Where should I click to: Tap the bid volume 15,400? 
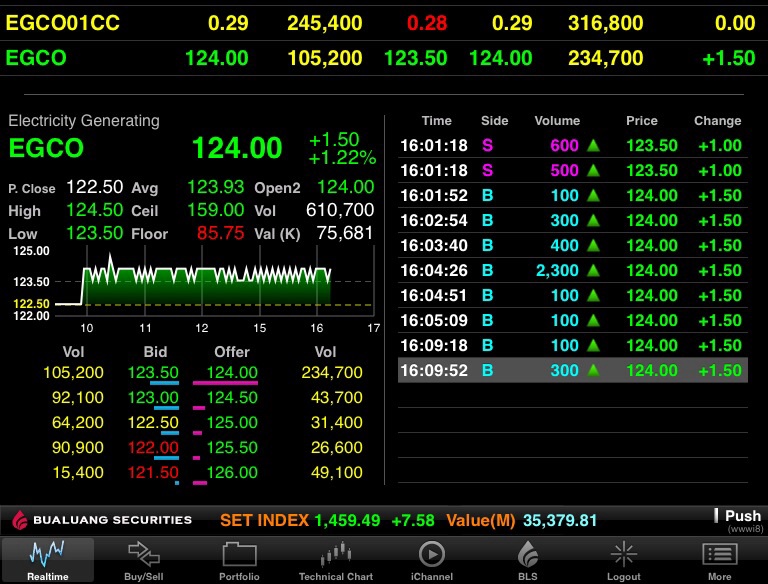78,472
